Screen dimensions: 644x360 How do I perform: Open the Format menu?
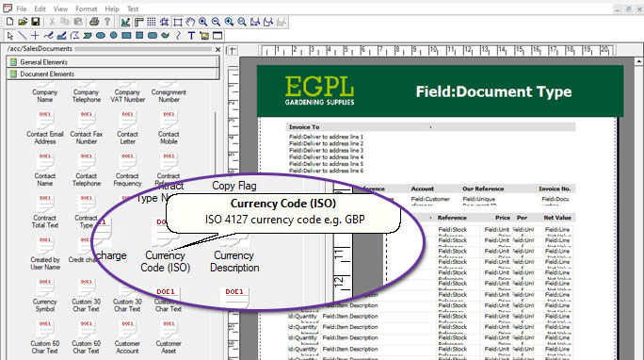pos(87,8)
